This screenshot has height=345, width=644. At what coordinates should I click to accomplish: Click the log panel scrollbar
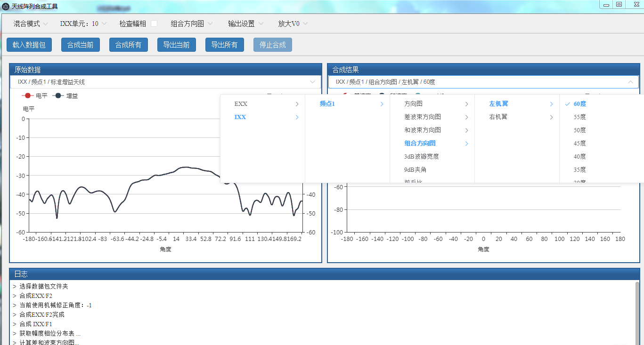(x=637, y=313)
